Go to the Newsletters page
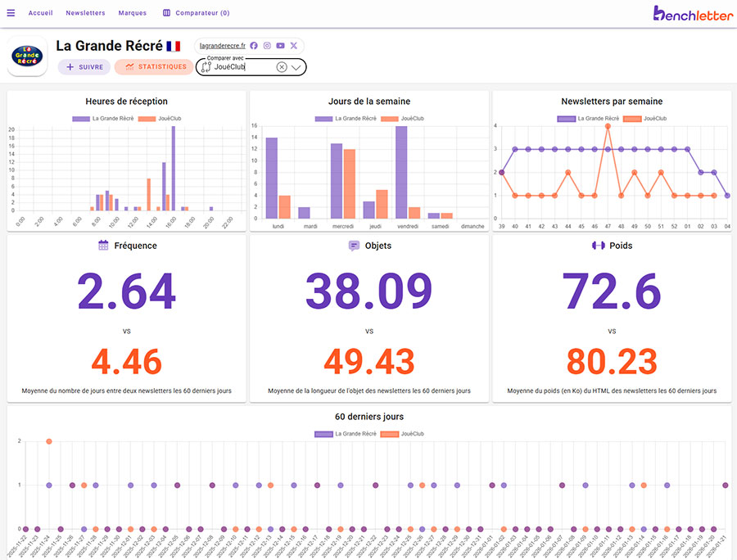 (85, 13)
